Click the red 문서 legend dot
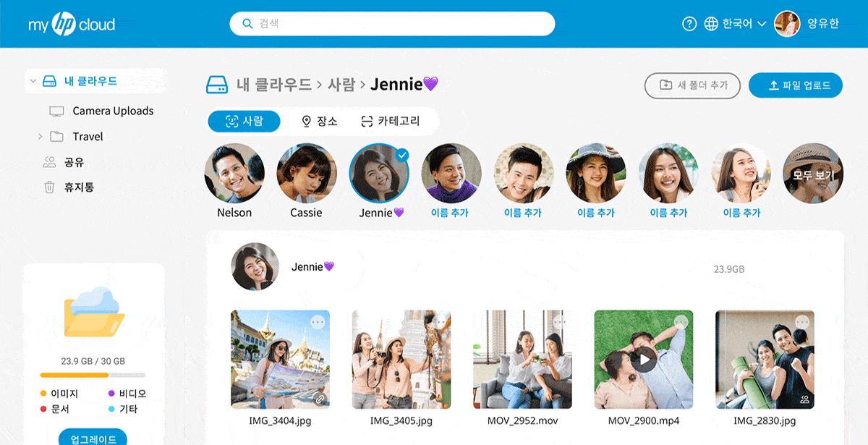Viewport: 868px width, 445px height. tap(43, 409)
